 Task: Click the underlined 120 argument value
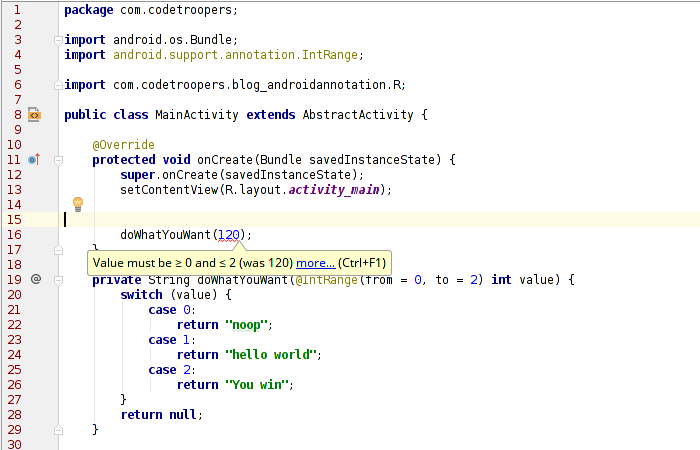click(x=230, y=235)
